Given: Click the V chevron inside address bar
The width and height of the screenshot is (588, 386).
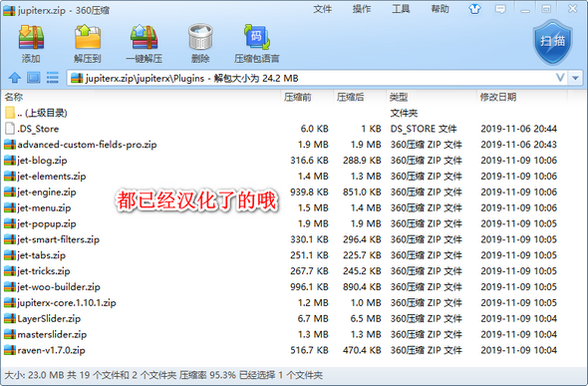Looking at the screenshot, I should 560,78.
